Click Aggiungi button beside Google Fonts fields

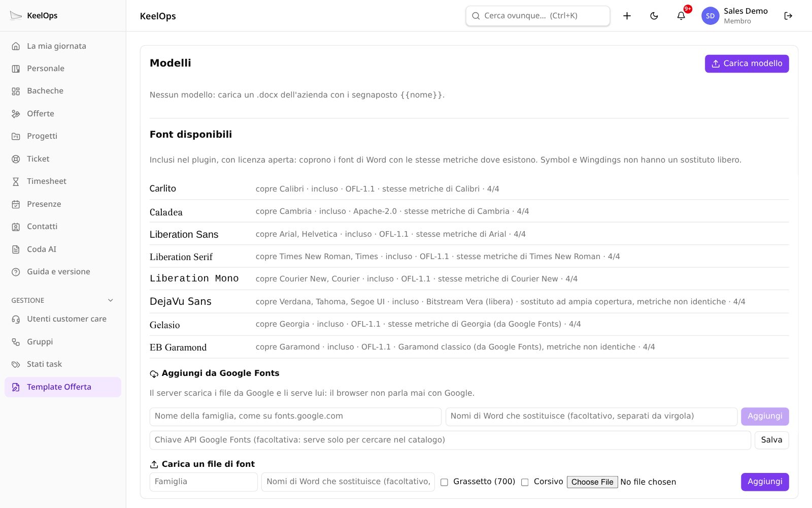(x=765, y=417)
